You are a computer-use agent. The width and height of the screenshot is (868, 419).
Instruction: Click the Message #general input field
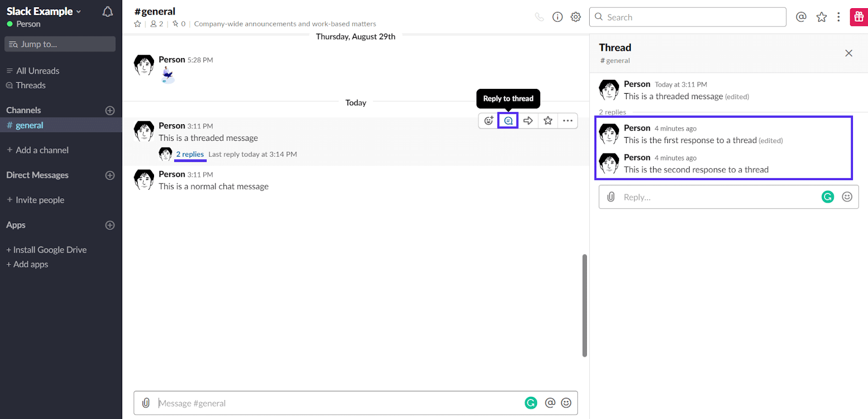336,403
